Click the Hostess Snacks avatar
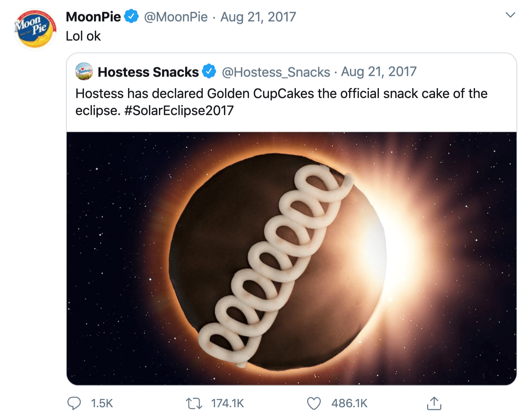Image resolution: width=530 pixels, height=420 pixels. coord(84,71)
